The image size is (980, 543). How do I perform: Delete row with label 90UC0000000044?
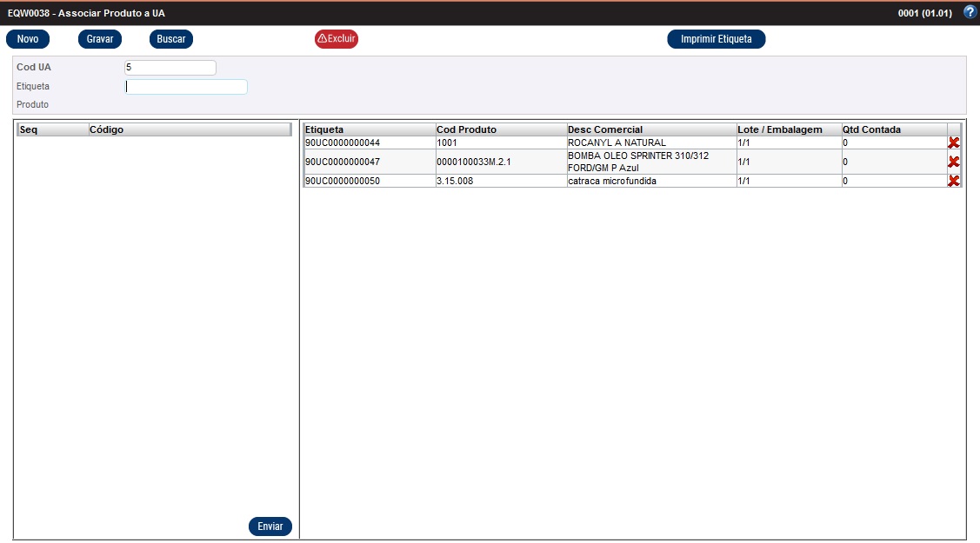click(x=953, y=142)
